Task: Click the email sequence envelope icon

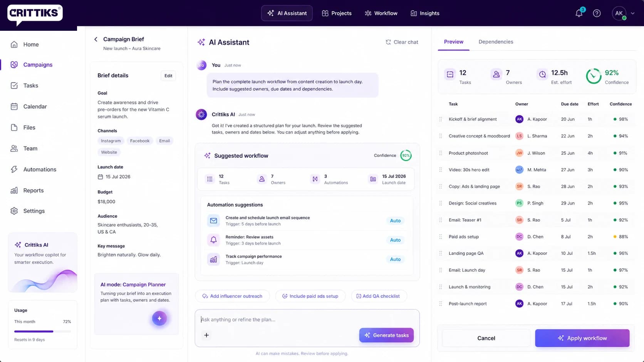Action: [x=213, y=221]
